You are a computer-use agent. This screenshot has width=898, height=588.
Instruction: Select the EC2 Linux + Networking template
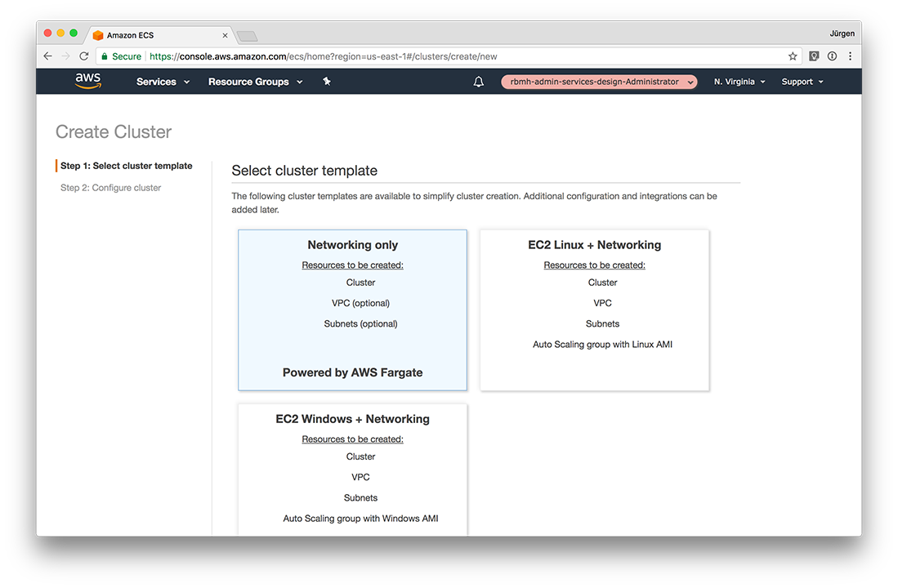[595, 310]
